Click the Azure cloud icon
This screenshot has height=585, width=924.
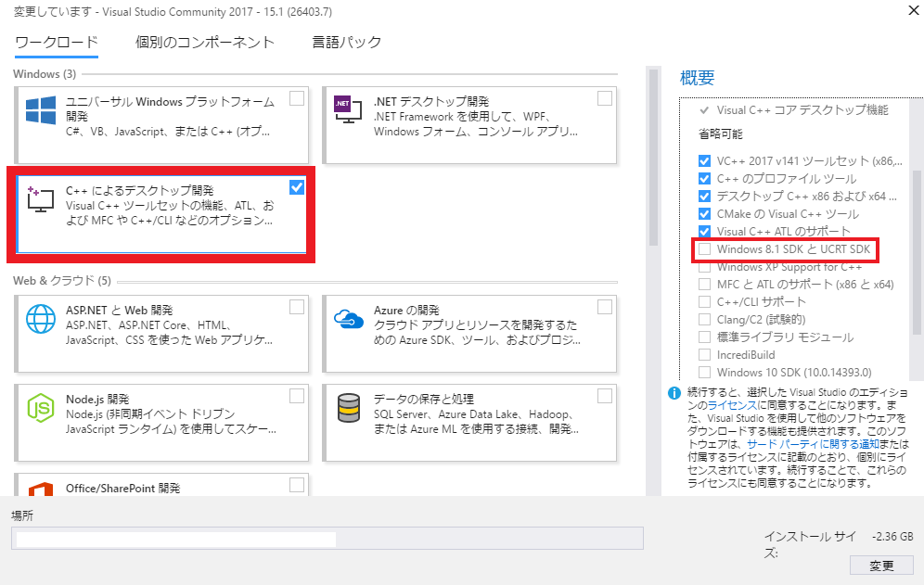tap(348, 319)
